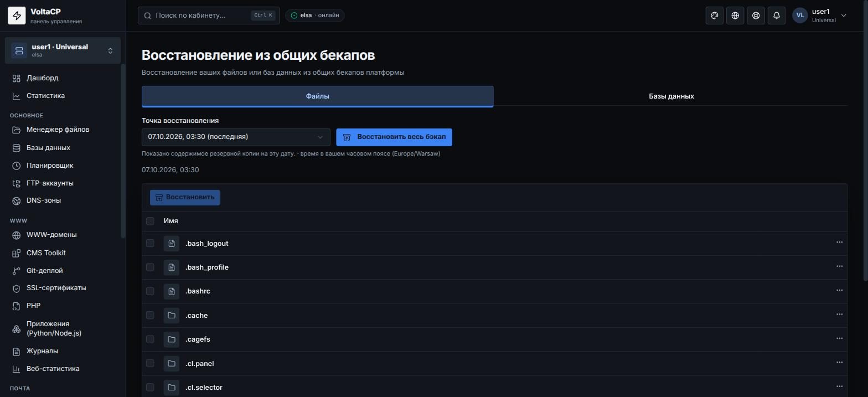Image resolution: width=868 pixels, height=397 pixels.
Task: Focus the Поиск по кабинету search field
Action: (209, 16)
